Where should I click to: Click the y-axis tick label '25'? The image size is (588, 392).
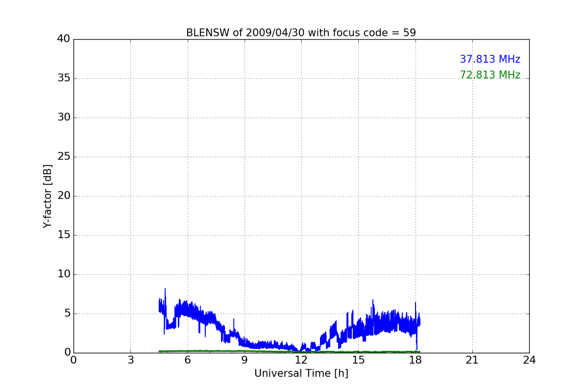[x=64, y=157]
